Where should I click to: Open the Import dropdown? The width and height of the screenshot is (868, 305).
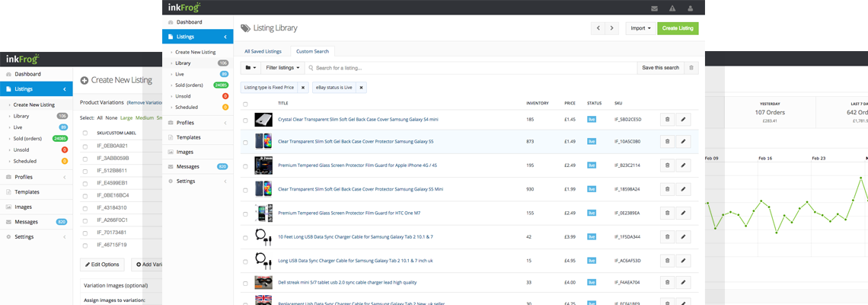[640, 28]
